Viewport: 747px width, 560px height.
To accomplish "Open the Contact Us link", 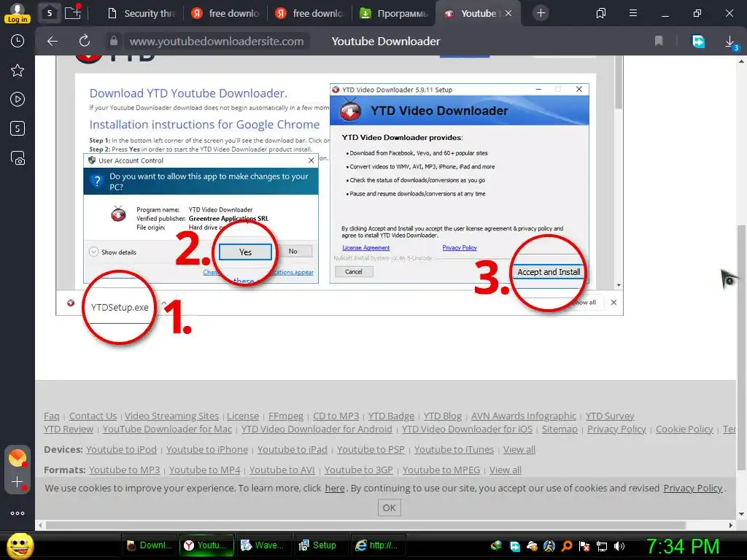I will (x=93, y=416).
